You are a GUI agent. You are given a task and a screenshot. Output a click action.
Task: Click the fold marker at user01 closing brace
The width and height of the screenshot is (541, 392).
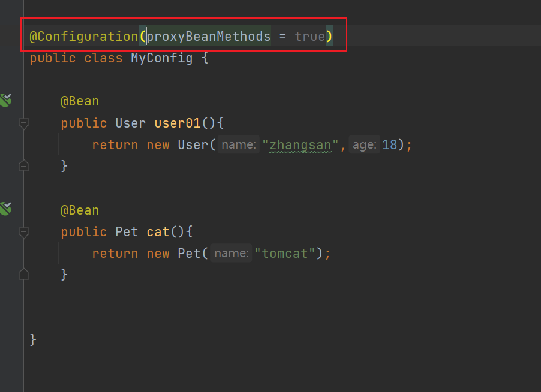24,166
